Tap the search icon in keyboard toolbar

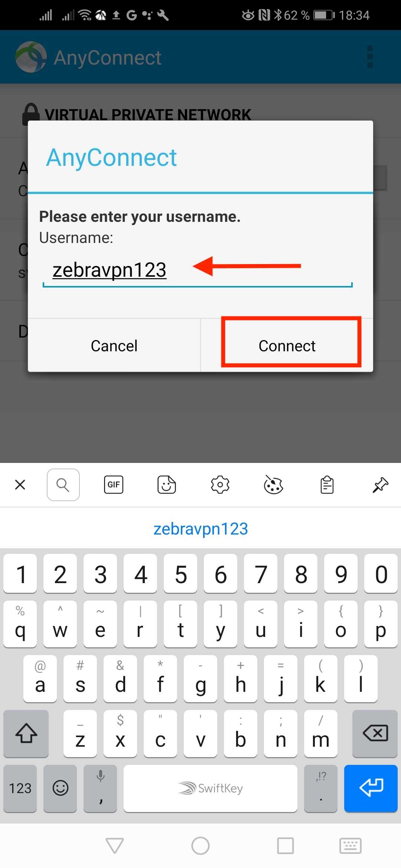coord(63,484)
